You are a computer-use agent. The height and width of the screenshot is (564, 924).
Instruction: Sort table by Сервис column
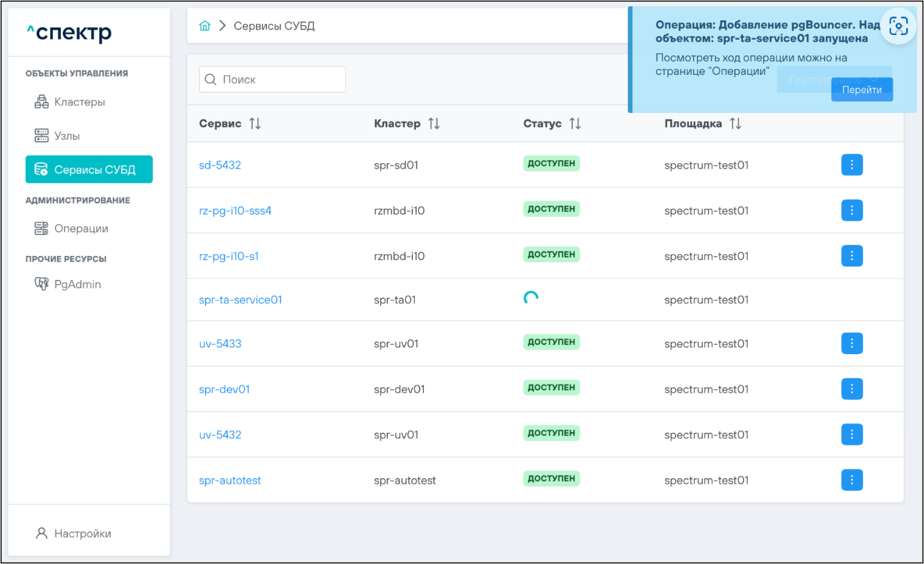pyautogui.click(x=255, y=124)
